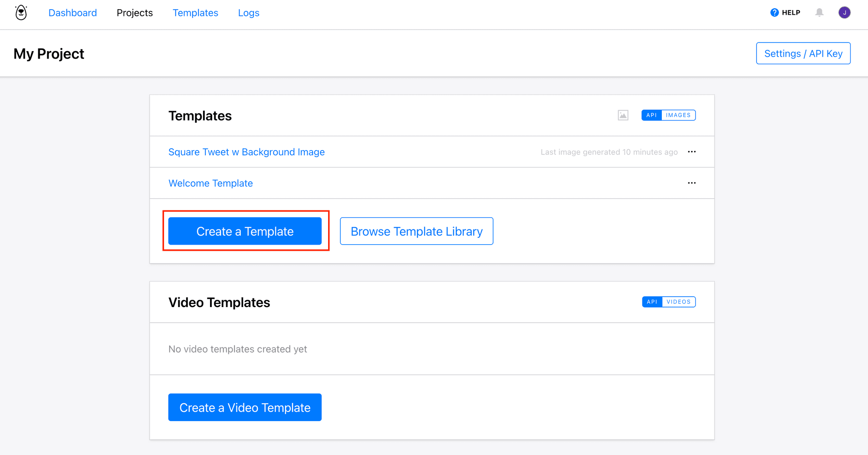This screenshot has height=455, width=868.
Task: Click the blue Help question mark icon
Action: [x=774, y=13]
